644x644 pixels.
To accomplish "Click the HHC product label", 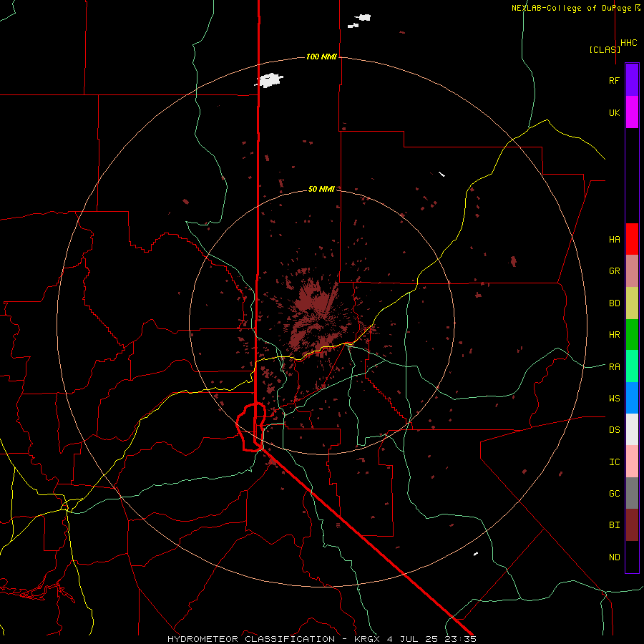I will pyautogui.click(x=629, y=43).
